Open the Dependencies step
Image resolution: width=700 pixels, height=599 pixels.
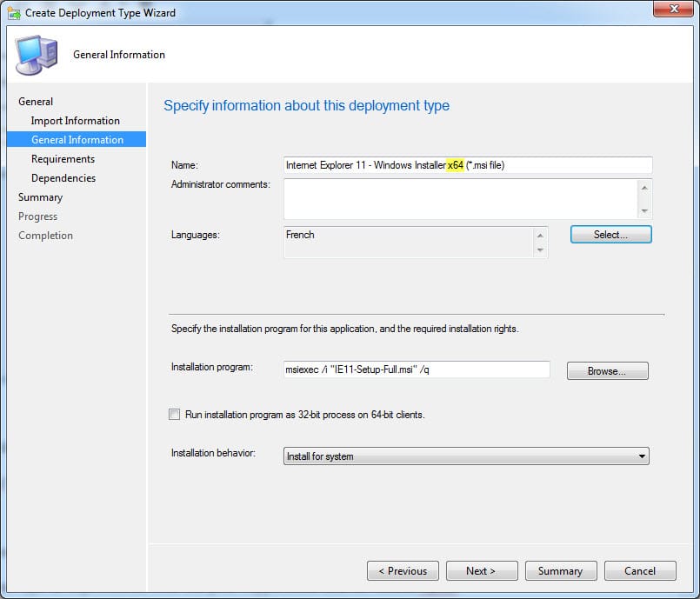pos(63,178)
